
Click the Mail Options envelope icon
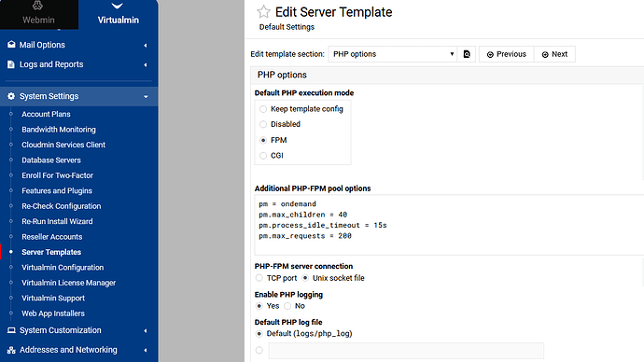click(11, 45)
